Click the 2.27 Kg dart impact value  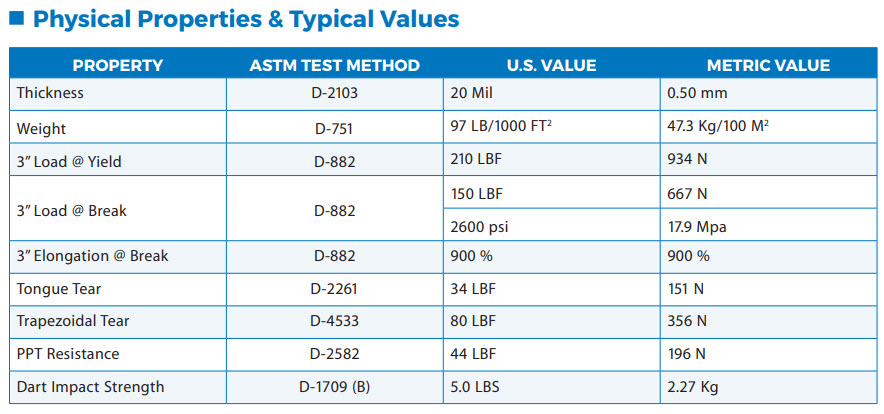[693, 387]
